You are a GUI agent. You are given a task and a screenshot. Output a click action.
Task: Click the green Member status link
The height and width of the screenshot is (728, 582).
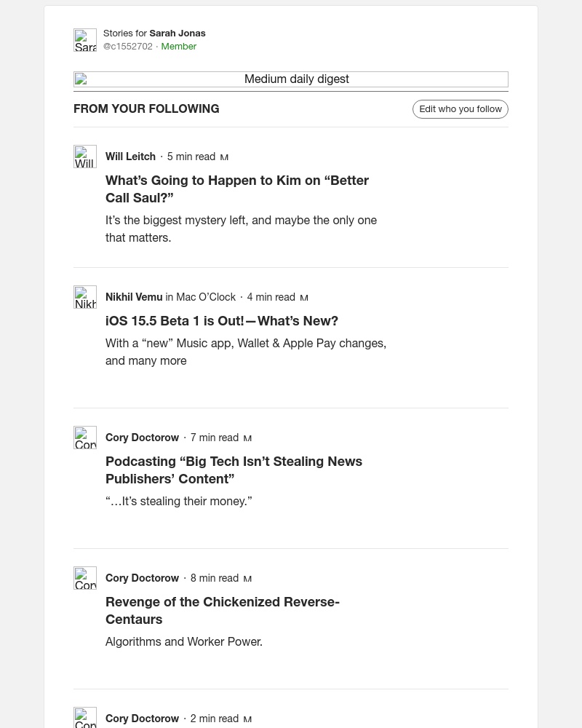pyautogui.click(x=179, y=47)
